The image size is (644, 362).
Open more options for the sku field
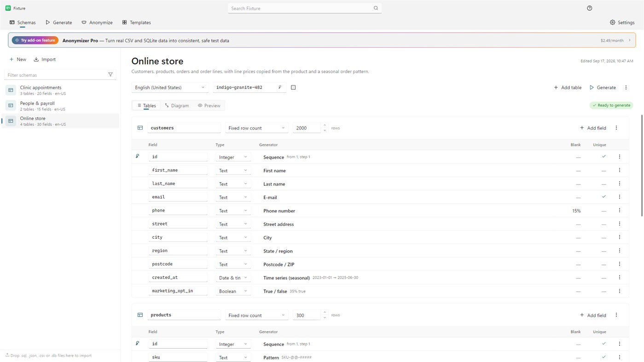pos(620,357)
